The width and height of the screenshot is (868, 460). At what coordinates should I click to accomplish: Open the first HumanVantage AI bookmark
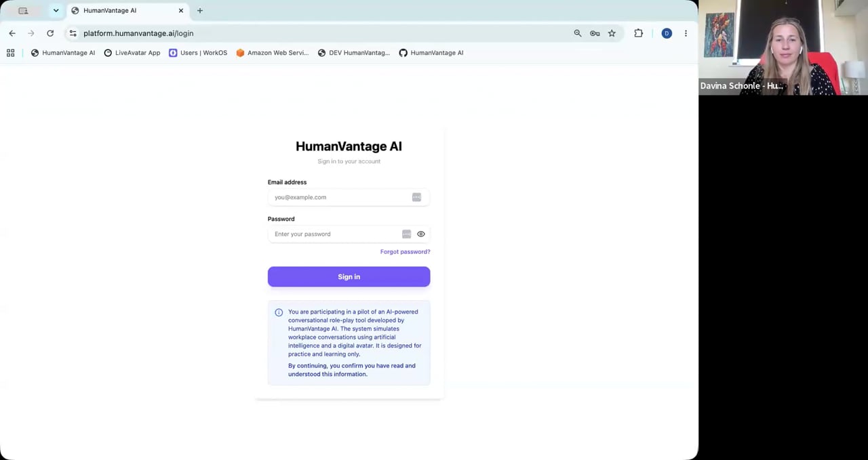coord(63,53)
